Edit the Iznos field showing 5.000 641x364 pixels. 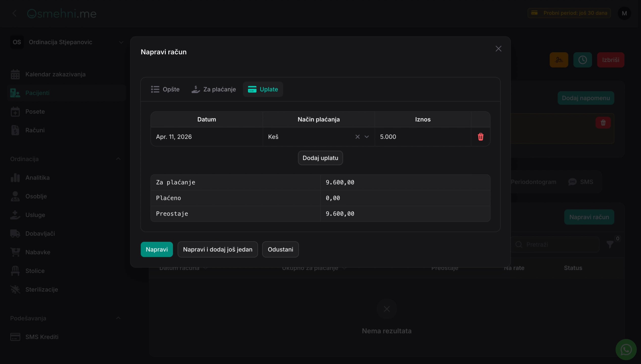(423, 137)
